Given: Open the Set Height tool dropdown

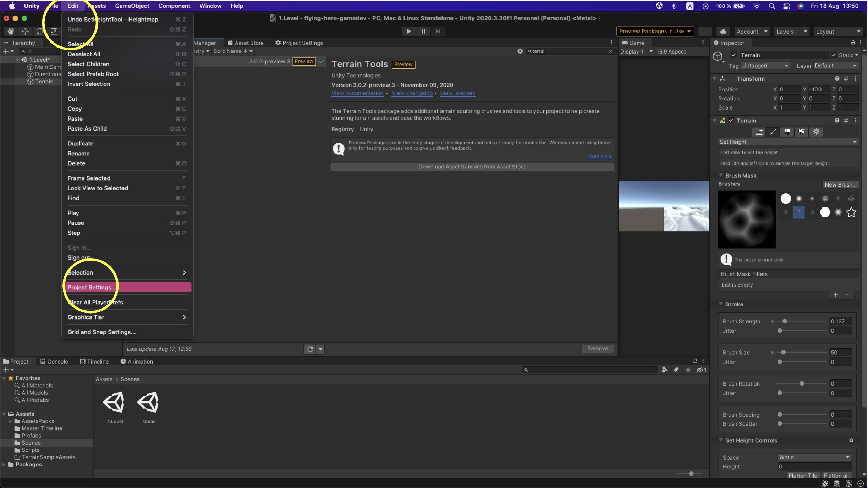Looking at the screenshot, I should tap(788, 142).
